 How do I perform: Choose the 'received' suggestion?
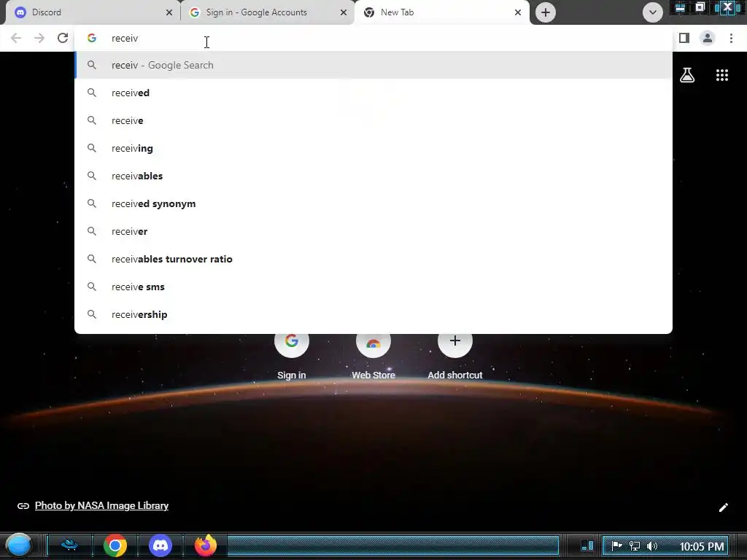(x=373, y=93)
